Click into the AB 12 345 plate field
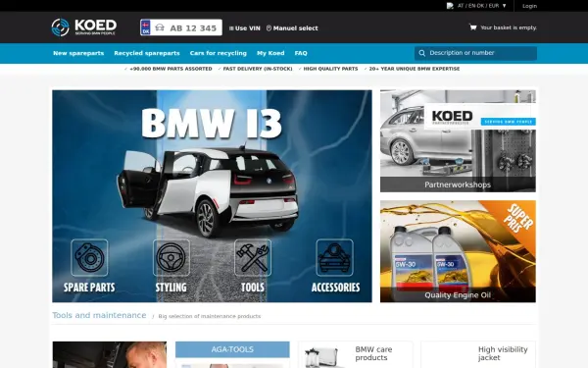588x368 pixels. [x=181, y=27]
